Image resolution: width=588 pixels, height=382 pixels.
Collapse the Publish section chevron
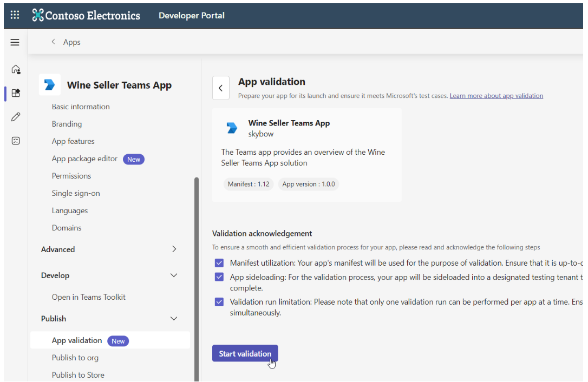coord(174,319)
